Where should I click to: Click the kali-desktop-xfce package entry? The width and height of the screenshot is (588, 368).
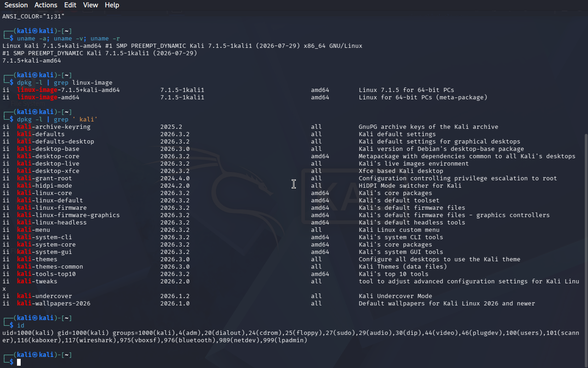(x=48, y=171)
